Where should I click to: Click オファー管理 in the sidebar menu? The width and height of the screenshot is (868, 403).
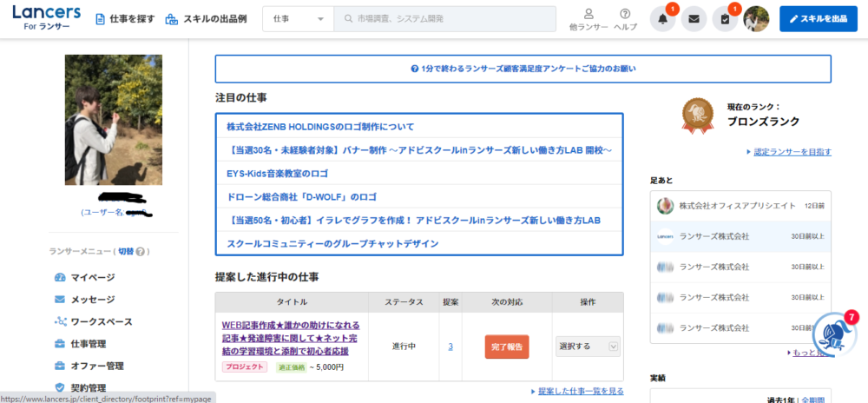97,366
